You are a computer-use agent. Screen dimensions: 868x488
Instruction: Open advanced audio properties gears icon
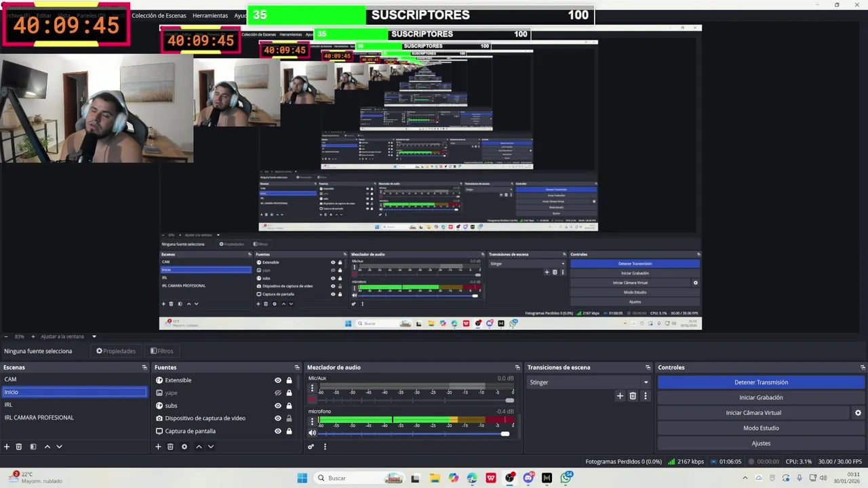tap(311, 447)
